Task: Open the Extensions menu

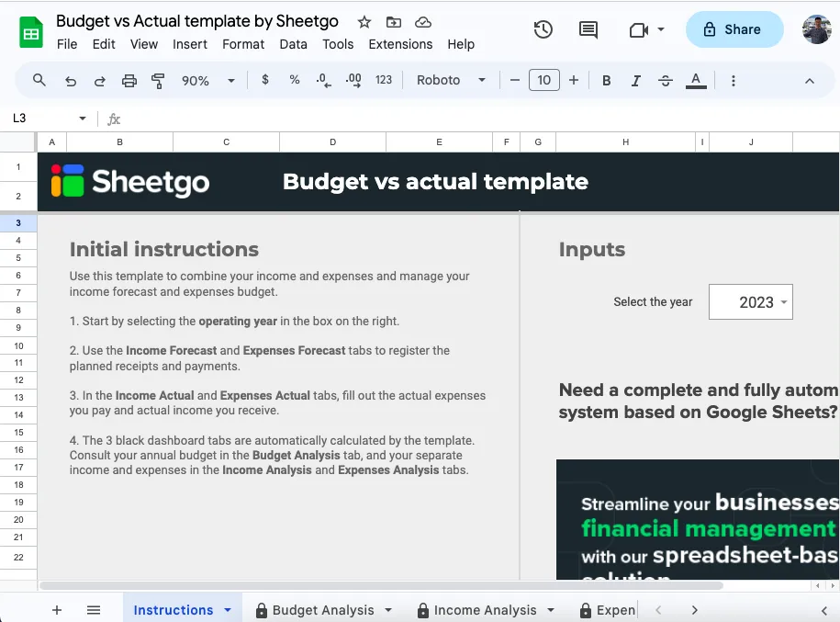Action: pos(400,44)
